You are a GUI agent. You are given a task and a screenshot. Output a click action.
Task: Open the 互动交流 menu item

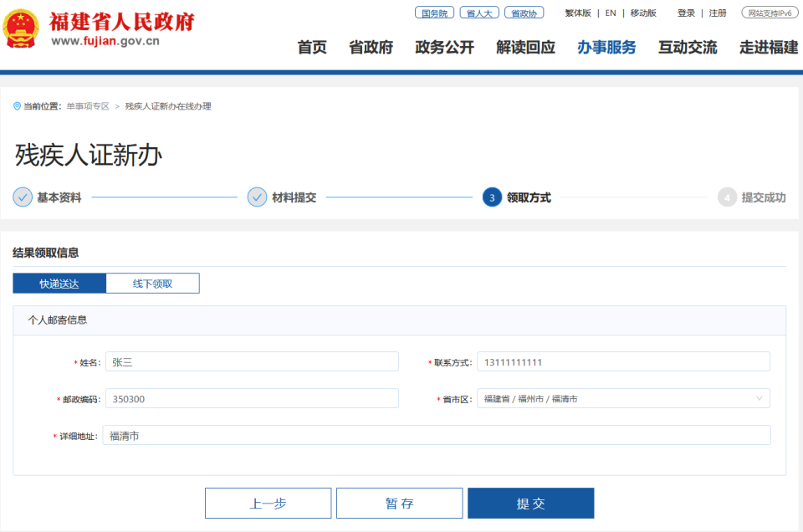(688, 47)
